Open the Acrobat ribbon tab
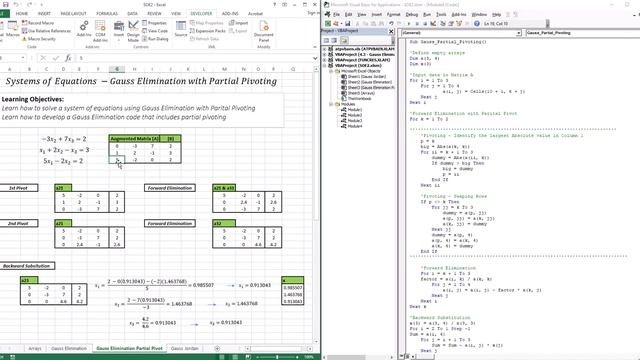This screenshot has height=360, width=640. 256,13
